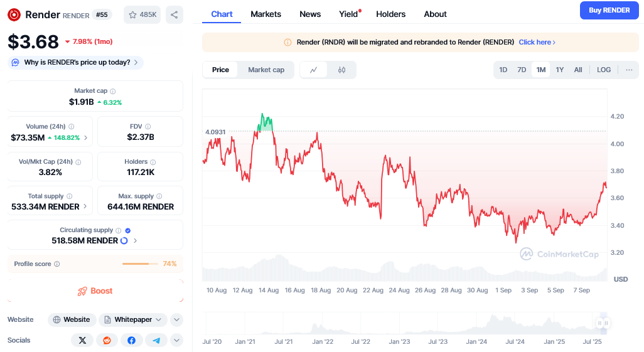The height and width of the screenshot is (352, 644).
Task: Click the 117.21K holders value
Action: tap(141, 172)
